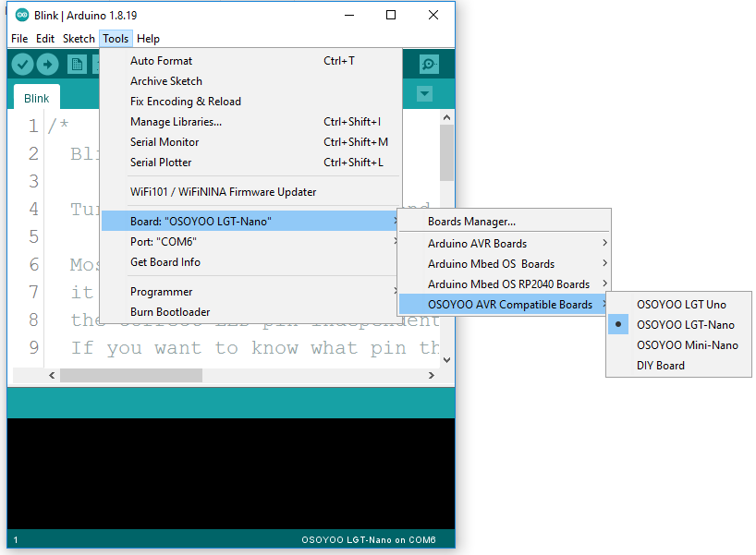756x555 pixels.
Task: Open the Edit menu
Action: 45,39
